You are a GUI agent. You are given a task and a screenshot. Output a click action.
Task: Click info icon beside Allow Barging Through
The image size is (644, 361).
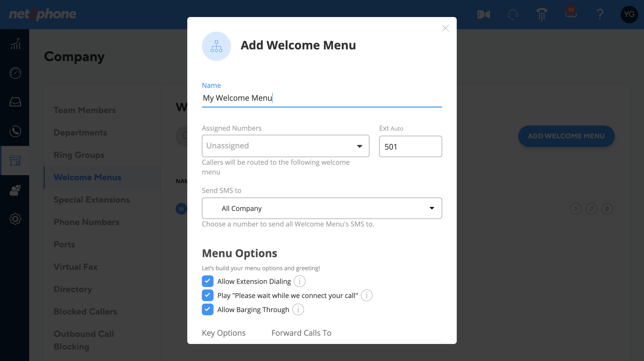pyautogui.click(x=298, y=309)
